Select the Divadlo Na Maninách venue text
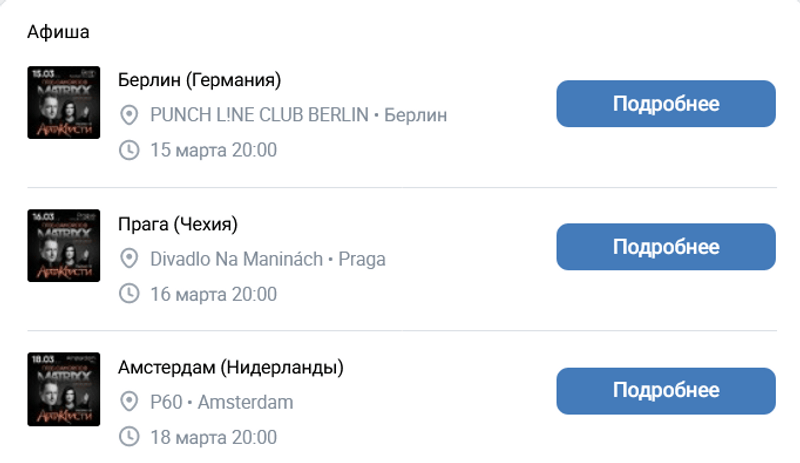The width and height of the screenshot is (800, 463). pyautogui.click(x=236, y=259)
